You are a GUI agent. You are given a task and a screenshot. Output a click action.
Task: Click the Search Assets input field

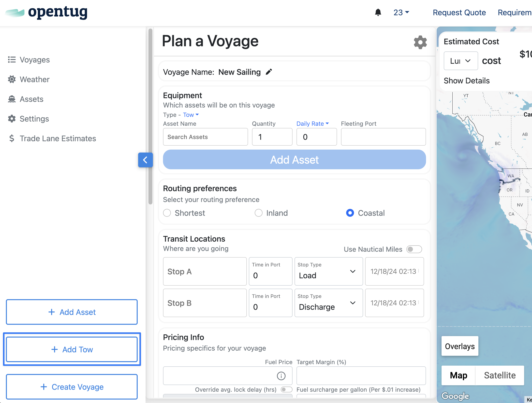point(205,137)
